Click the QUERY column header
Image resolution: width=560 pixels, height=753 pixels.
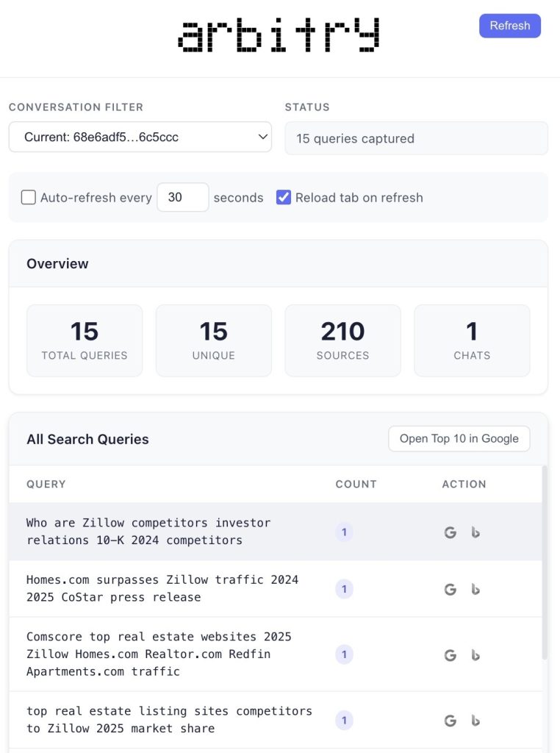46,484
